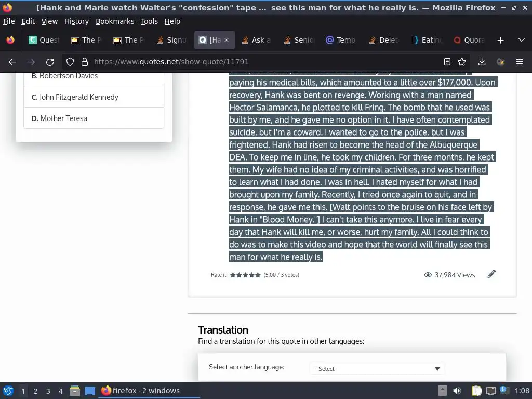Choose answer C. John Fitzgerald Kennedy
Screen dimensions: 532x399
tap(94, 97)
